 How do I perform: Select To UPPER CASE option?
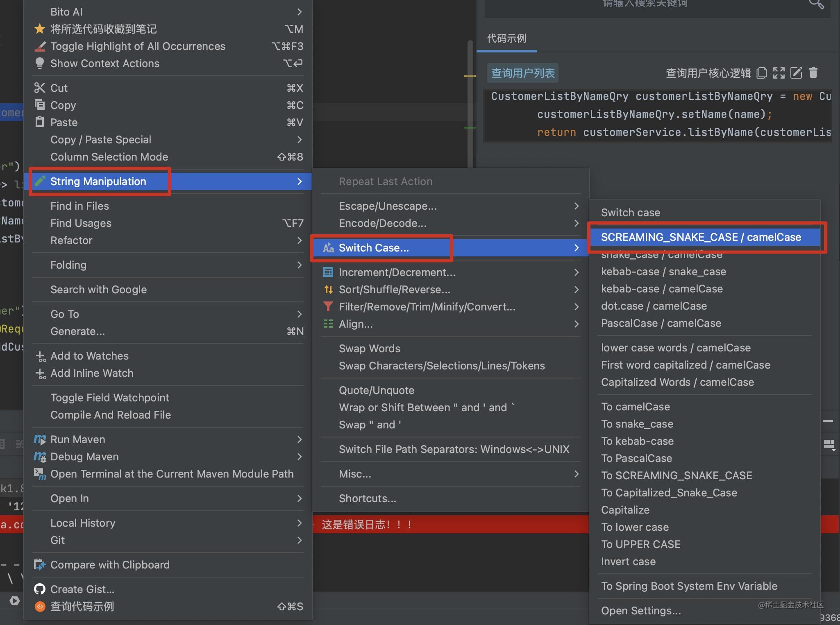click(x=705, y=544)
